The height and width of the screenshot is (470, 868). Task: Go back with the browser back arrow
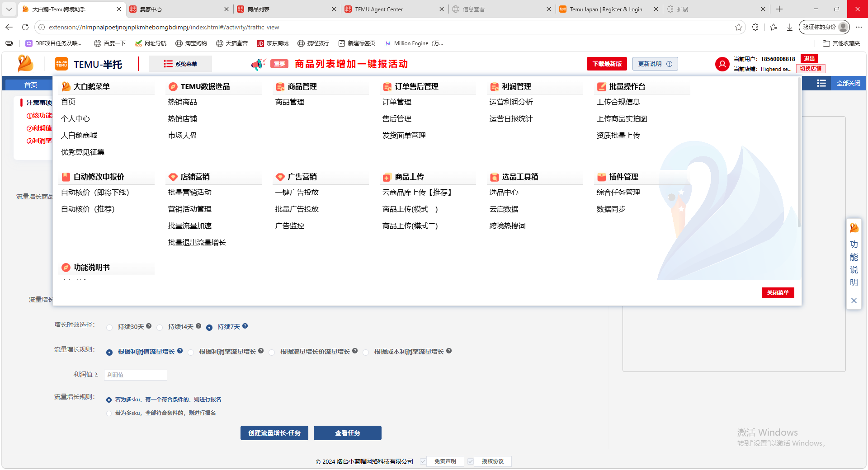click(9, 27)
